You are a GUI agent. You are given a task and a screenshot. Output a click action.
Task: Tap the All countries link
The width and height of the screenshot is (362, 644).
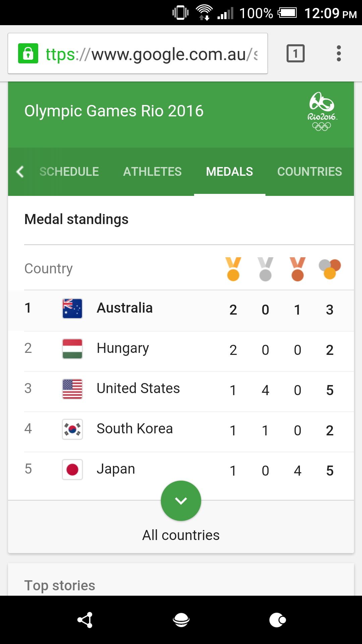point(181,535)
